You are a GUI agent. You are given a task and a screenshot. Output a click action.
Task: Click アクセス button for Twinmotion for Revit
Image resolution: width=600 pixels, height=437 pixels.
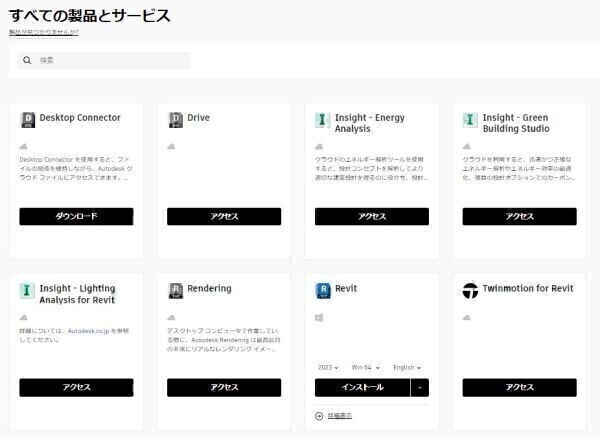520,388
